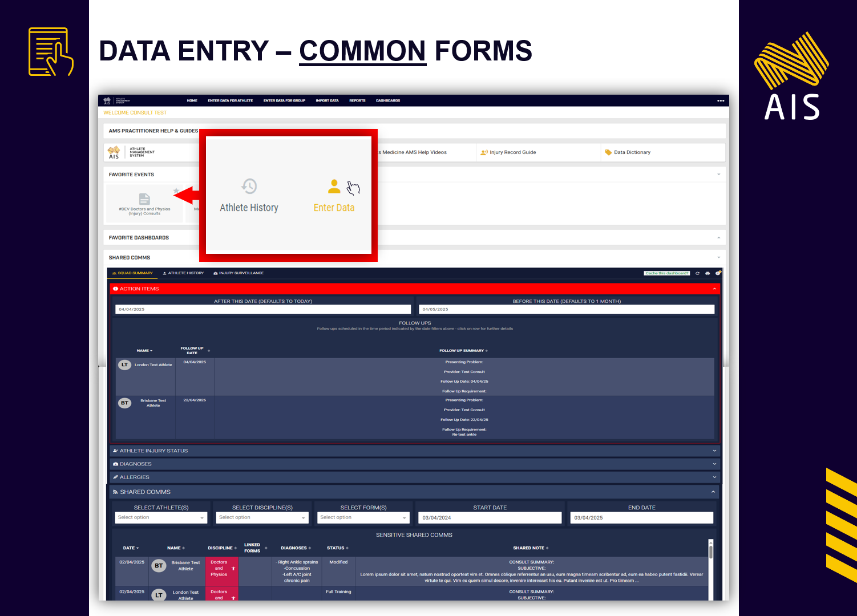Image resolution: width=857 pixels, height=616 pixels.
Task: Click the Allergies leaf icon
Action: [115, 477]
